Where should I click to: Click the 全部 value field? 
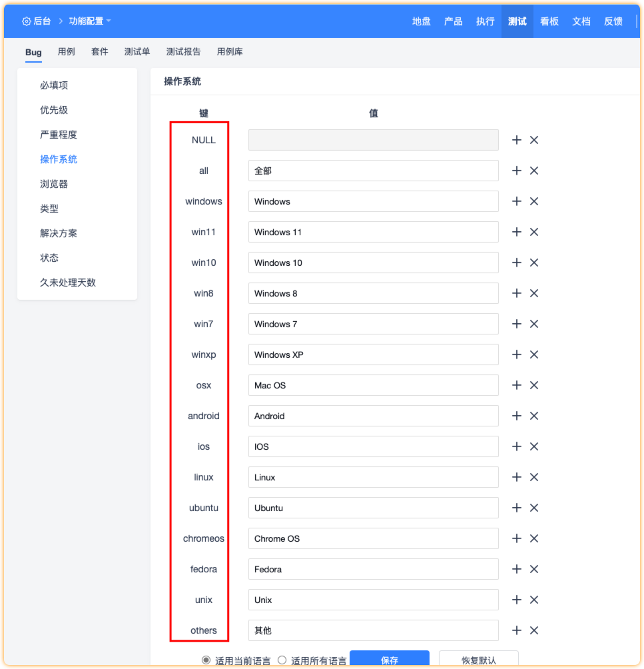[x=373, y=171]
